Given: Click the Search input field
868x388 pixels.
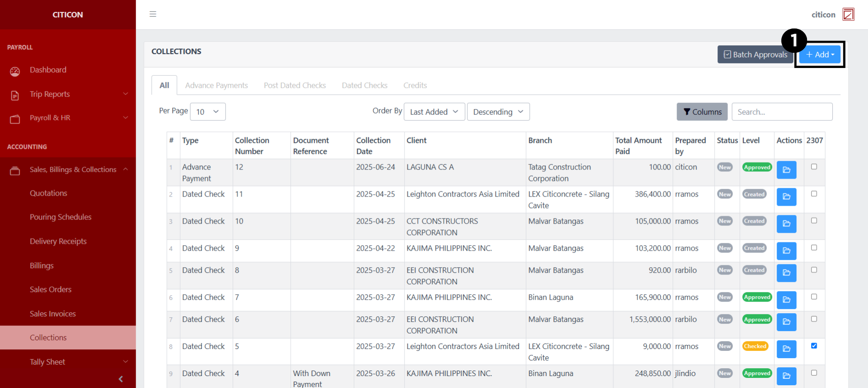Looking at the screenshot, I should pyautogui.click(x=781, y=112).
